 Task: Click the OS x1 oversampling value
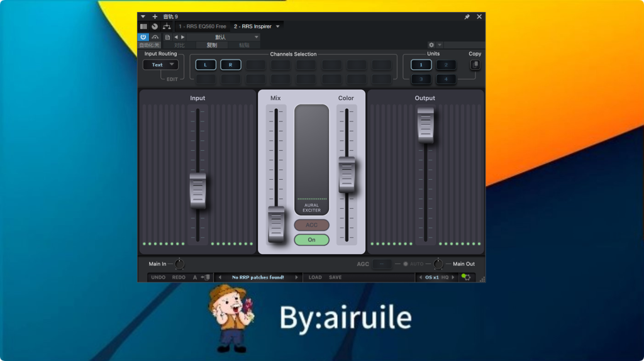click(x=431, y=277)
